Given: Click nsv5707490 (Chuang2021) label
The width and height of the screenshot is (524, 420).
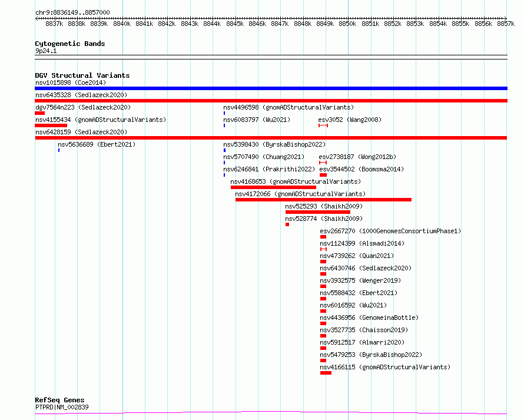Looking at the screenshot, I should click(264, 157).
